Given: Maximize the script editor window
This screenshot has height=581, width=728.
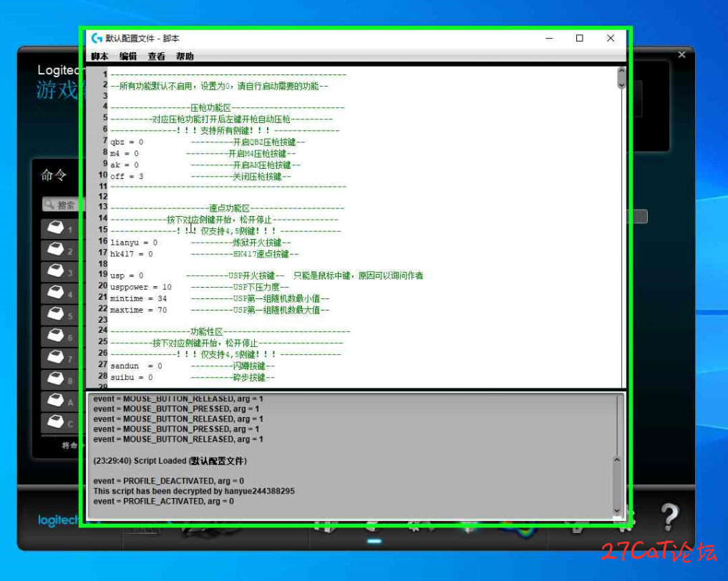Looking at the screenshot, I should click(579, 38).
